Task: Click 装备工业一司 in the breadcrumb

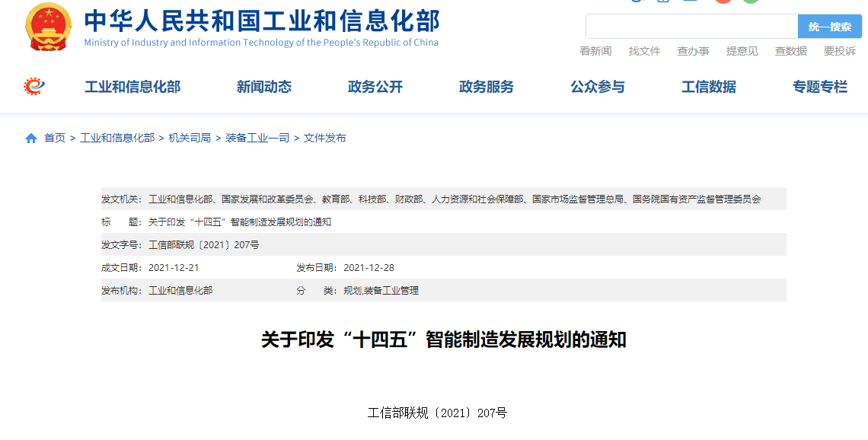Action: click(257, 139)
